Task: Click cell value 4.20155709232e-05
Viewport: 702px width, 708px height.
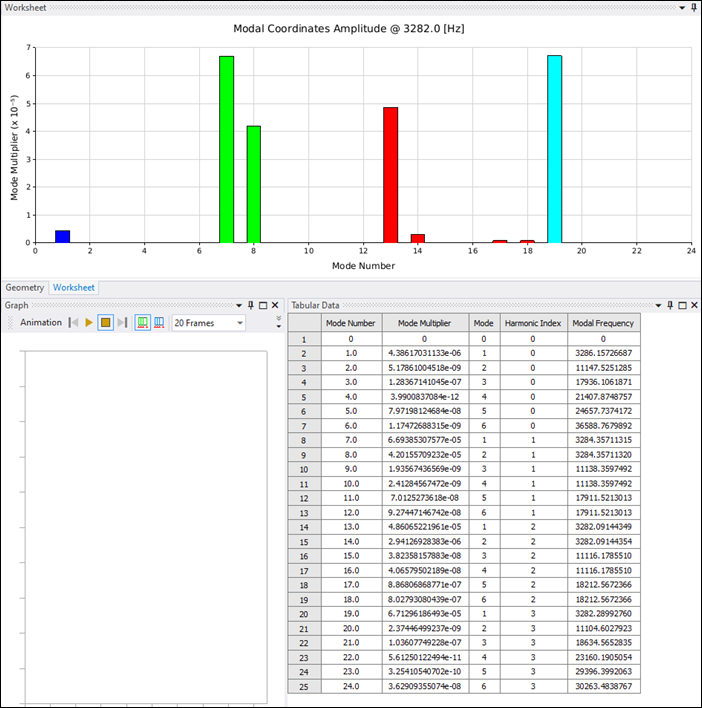Action: [x=425, y=455]
